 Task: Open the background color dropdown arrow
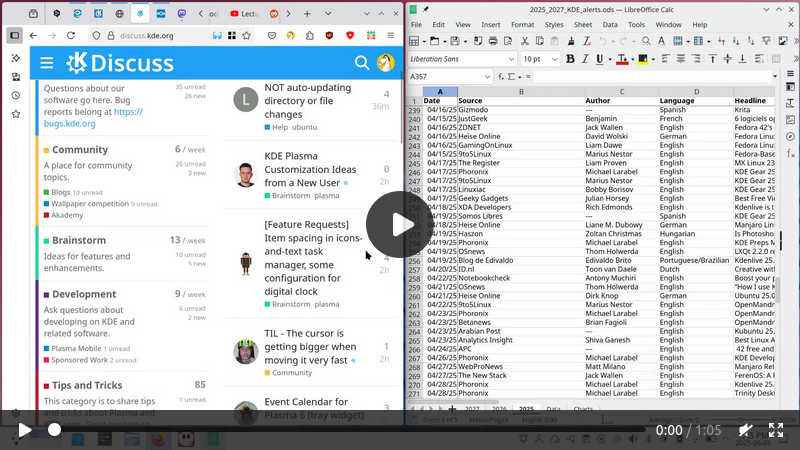tap(653, 60)
